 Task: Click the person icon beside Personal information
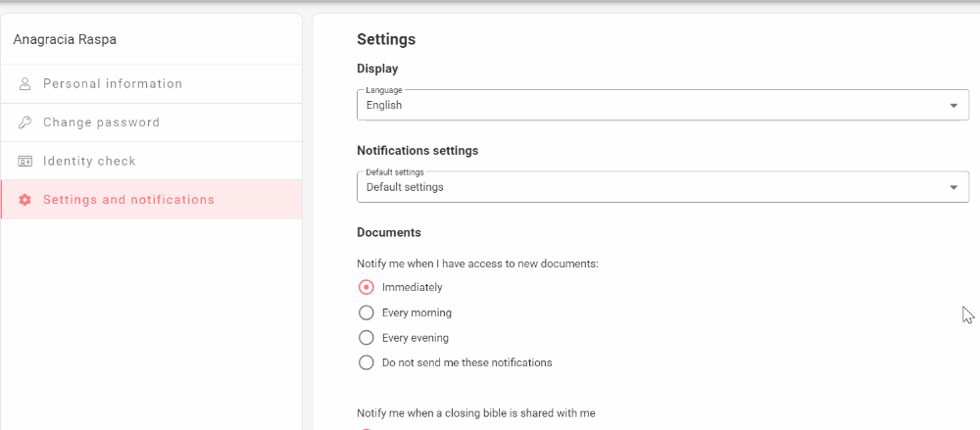pos(25,84)
